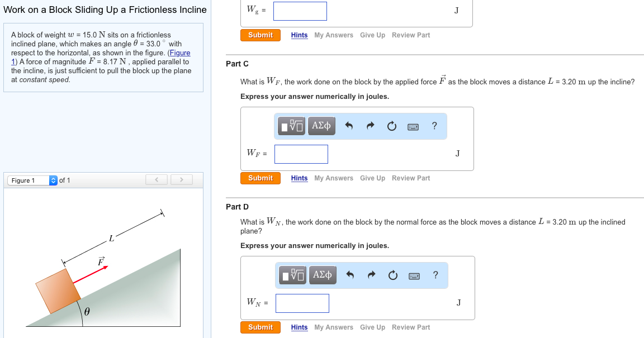Click Give Up for Part D
Screen dimensions: 644x338
372,327
